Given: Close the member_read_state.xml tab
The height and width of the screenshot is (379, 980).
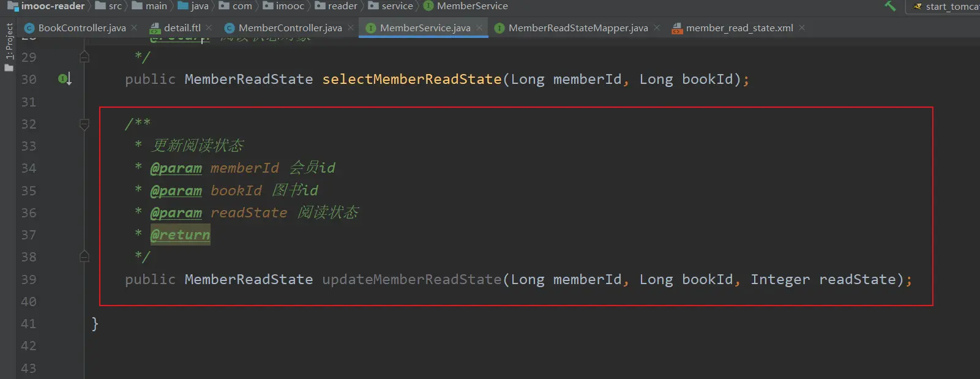Looking at the screenshot, I should [x=802, y=28].
